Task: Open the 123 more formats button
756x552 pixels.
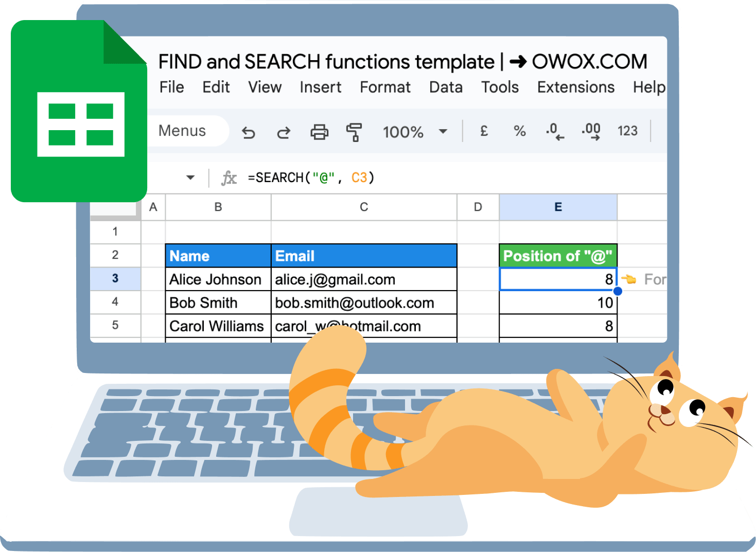Action: pyautogui.click(x=627, y=131)
